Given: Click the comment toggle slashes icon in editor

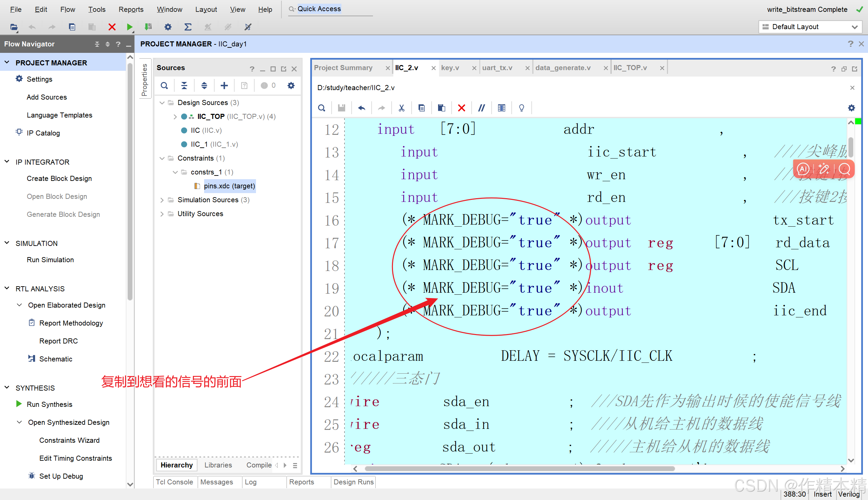Looking at the screenshot, I should [x=481, y=108].
